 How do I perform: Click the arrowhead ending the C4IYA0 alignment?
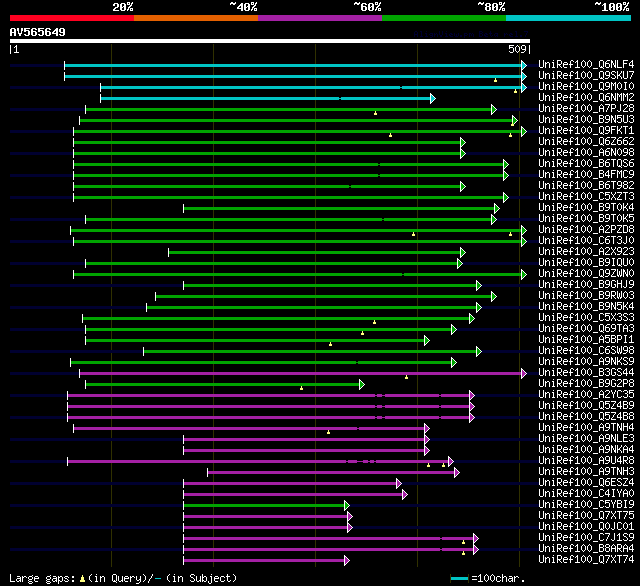pos(405,495)
